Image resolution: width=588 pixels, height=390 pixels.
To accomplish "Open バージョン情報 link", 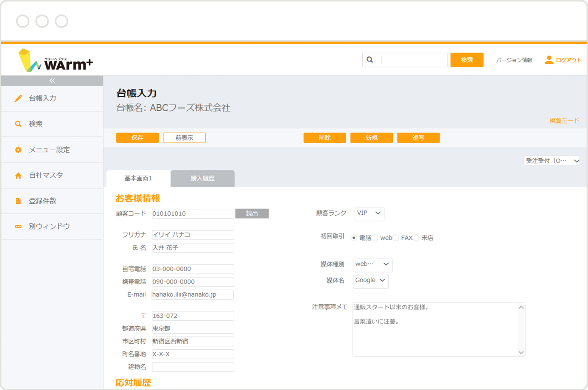I will 514,60.
